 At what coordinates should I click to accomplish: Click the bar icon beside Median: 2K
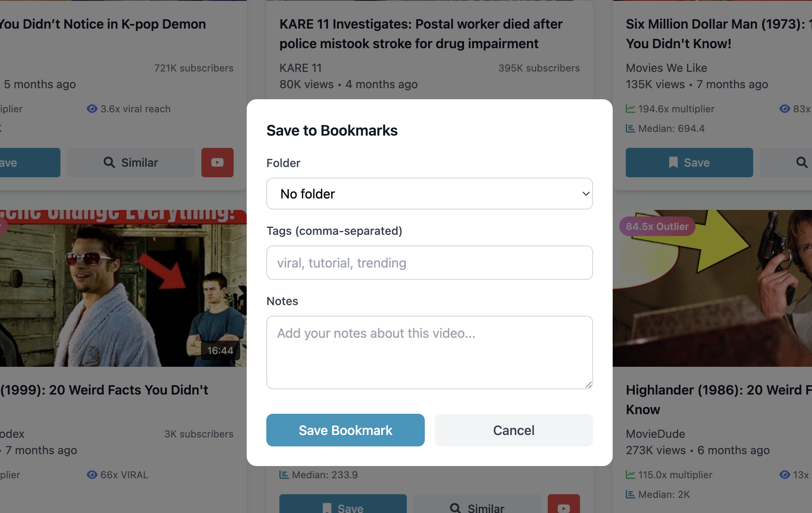[x=631, y=495]
